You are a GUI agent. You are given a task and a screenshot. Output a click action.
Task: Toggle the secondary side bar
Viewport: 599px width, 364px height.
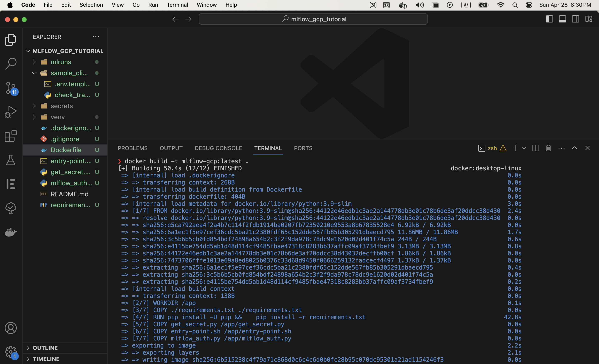(575, 19)
